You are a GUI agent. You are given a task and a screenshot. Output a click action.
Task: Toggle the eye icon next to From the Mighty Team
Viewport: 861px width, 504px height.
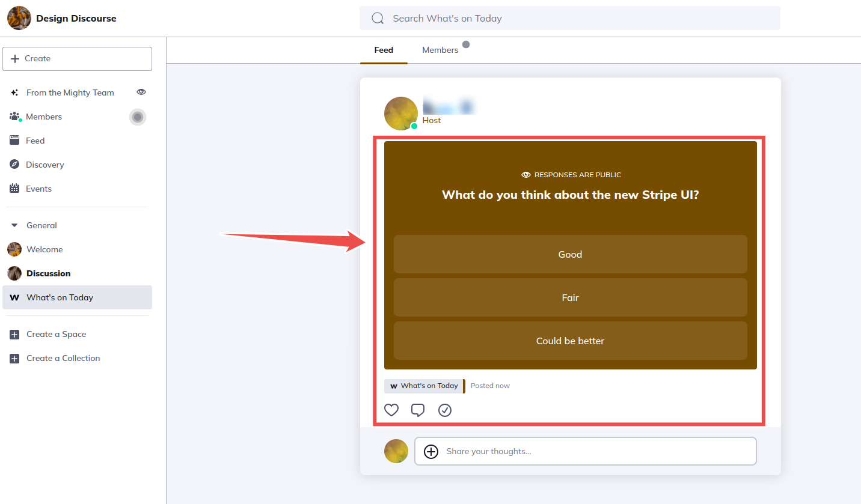pos(141,92)
